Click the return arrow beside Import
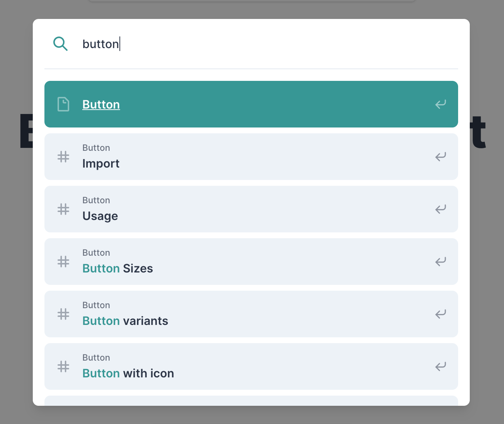This screenshot has width=504, height=424. 441,157
